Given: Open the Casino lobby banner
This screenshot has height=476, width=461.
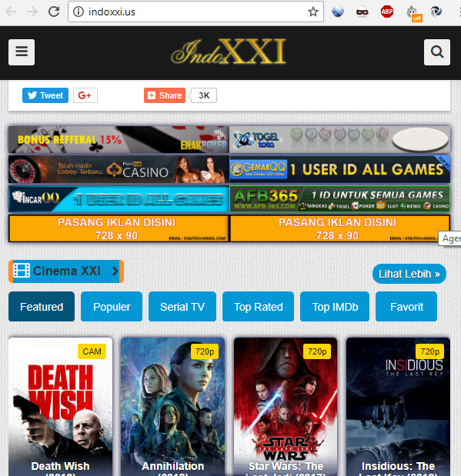Looking at the screenshot, I should click(119, 169).
